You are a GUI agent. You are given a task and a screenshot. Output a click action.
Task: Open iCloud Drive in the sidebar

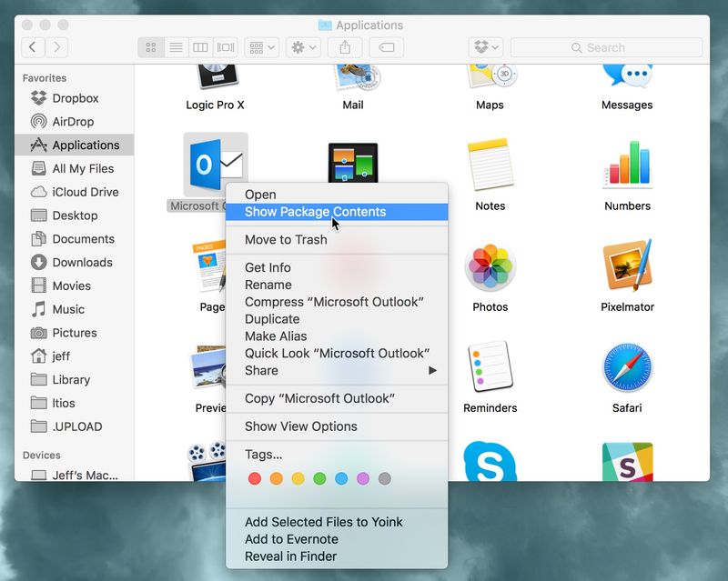coord(75,192)
